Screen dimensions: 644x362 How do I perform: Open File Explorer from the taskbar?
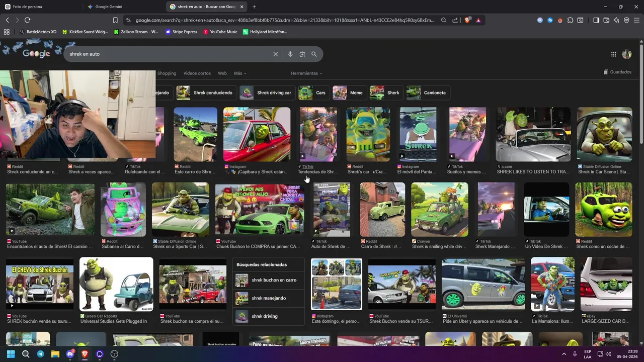click(x=55, y=354)
